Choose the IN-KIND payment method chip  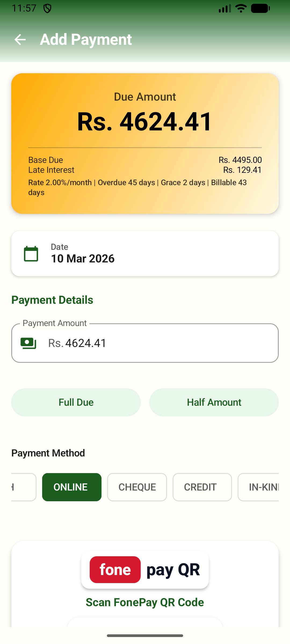tap(258, 487)
